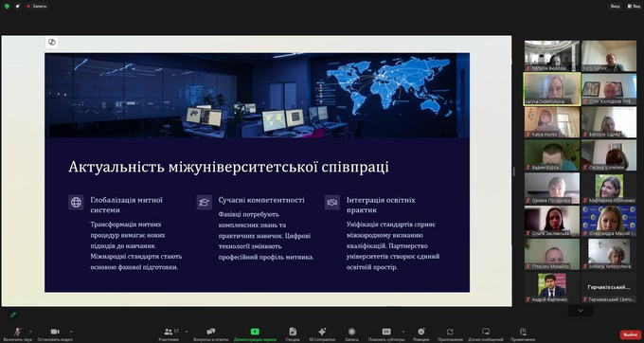Open Реакции reactions menu
Screen dimensions: 644x343
point(421,334)
